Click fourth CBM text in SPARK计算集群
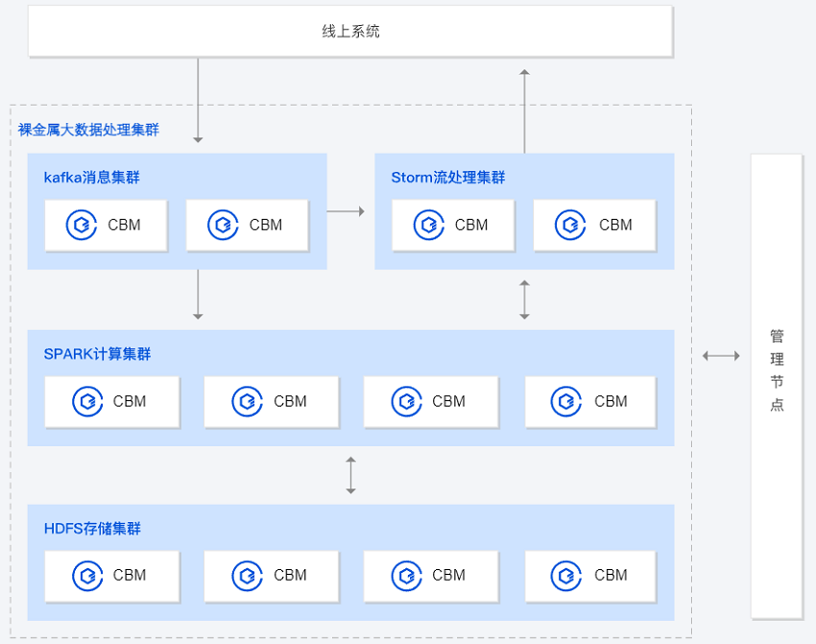816x644 pixels. [611, 401]
